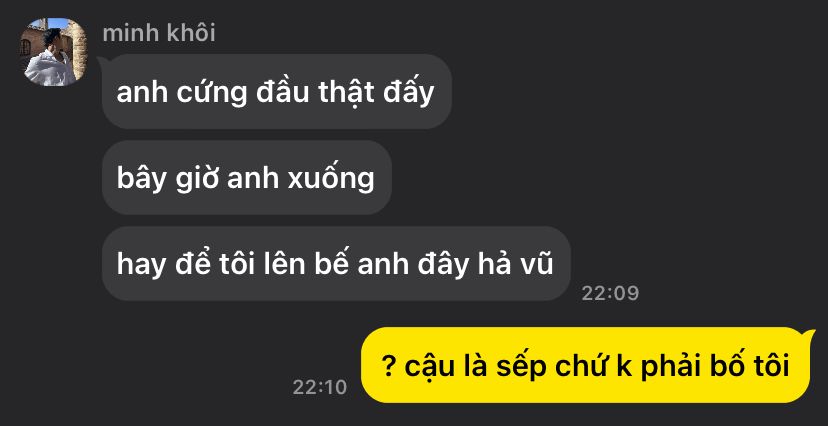
Task: Click the sender name minh khôi
Action: tap(159, 34)
